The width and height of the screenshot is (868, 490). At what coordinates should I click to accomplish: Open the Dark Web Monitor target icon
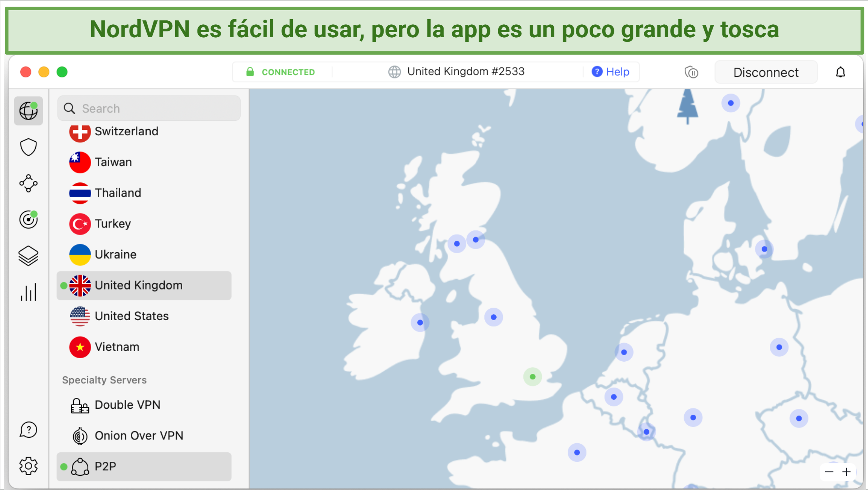click(28, 219)
